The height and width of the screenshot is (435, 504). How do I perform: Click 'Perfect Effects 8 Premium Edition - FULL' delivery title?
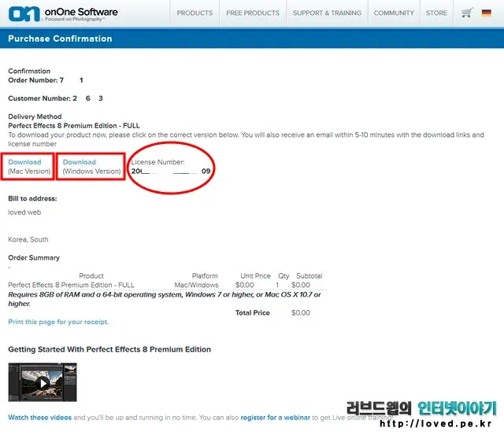[x=74, y=126]
